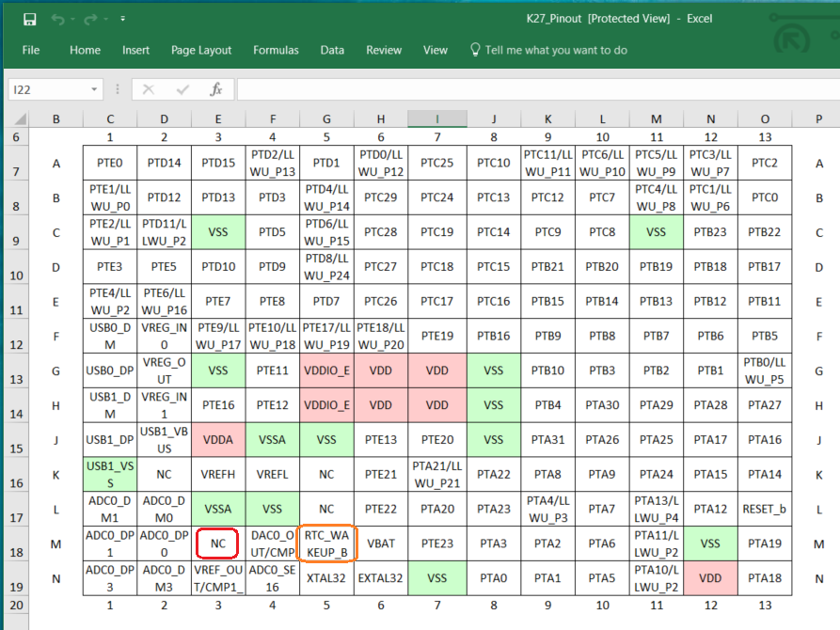
Task: Click the Save icon in the Quick Access Toolbar
Action: [29, 20]
